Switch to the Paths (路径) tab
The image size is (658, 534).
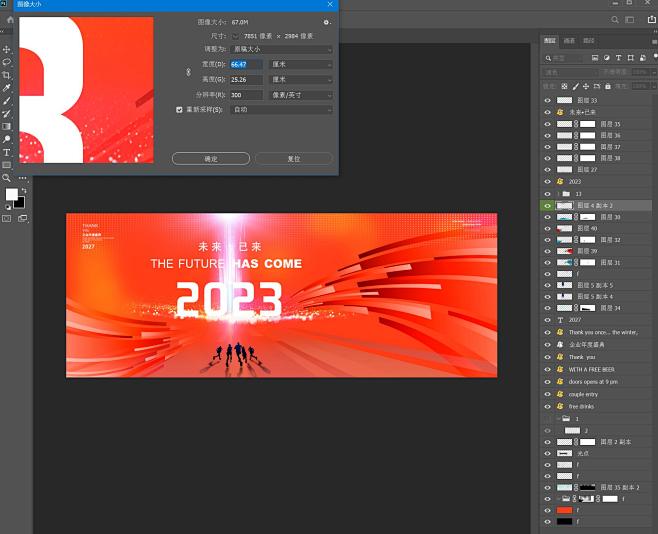coord(588,41)
